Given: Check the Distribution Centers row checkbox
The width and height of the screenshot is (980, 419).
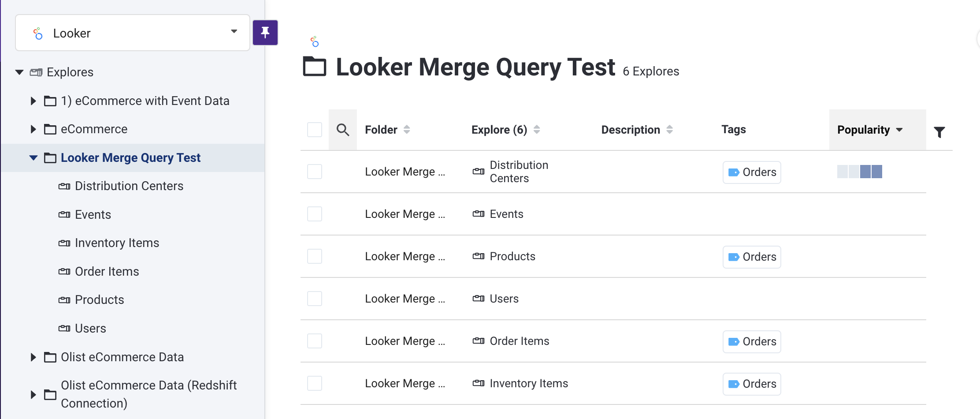Looking at the screenshot, I should pyautogui.click(x=315, y=172).
